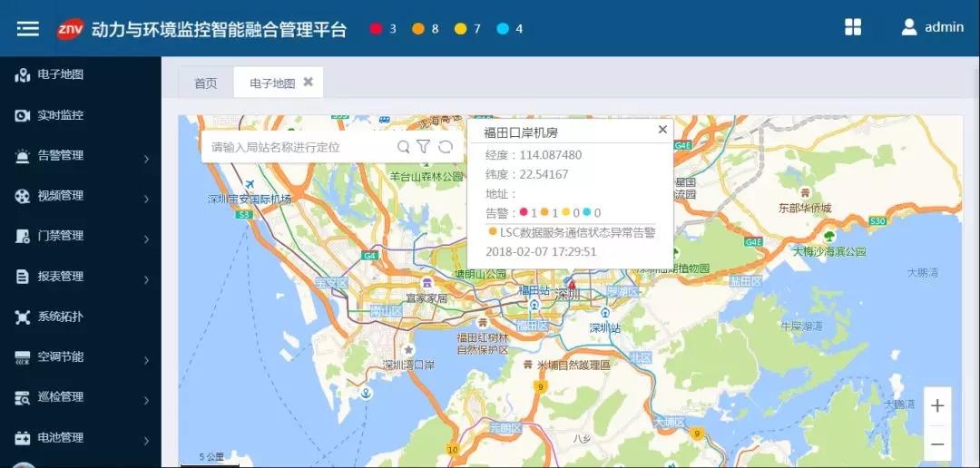Expand the 视频管理 submenu arrow

[x=146, y=200]
